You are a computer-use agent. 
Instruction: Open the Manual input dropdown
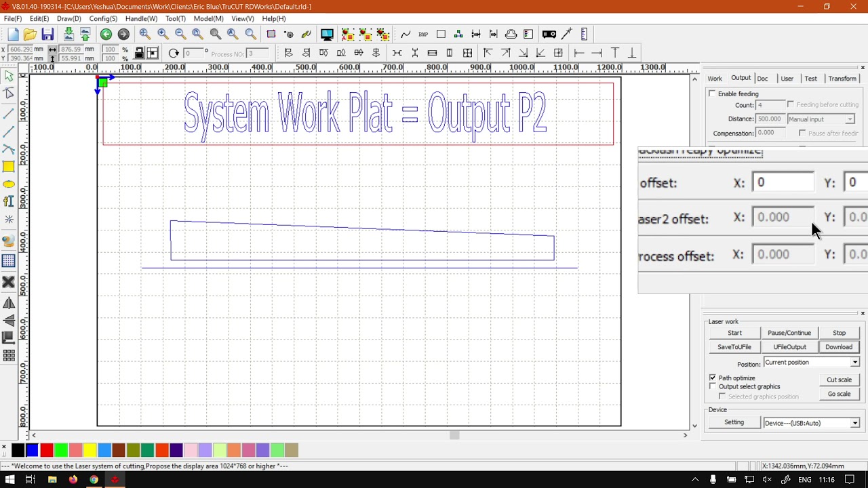(821, 119)
